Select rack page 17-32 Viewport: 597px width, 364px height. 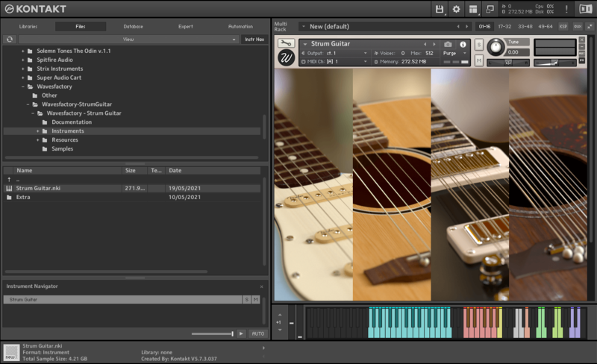[505, 26]
